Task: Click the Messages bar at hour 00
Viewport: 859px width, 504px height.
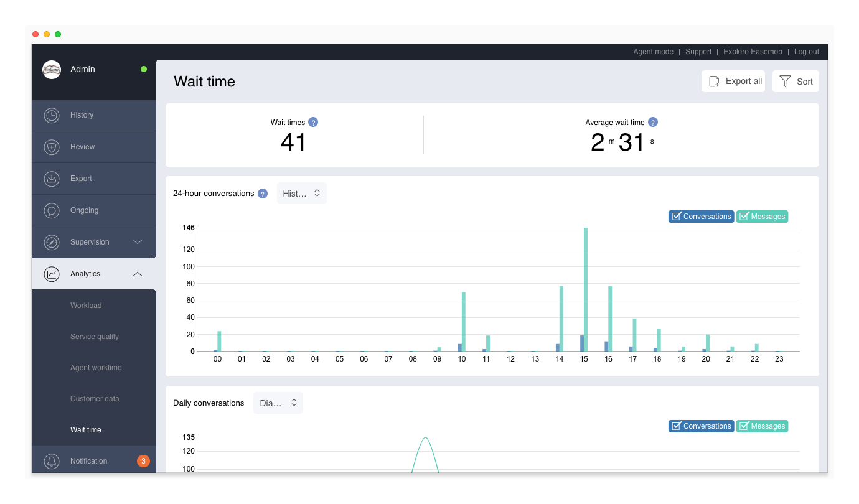Action: click(219, 341)
